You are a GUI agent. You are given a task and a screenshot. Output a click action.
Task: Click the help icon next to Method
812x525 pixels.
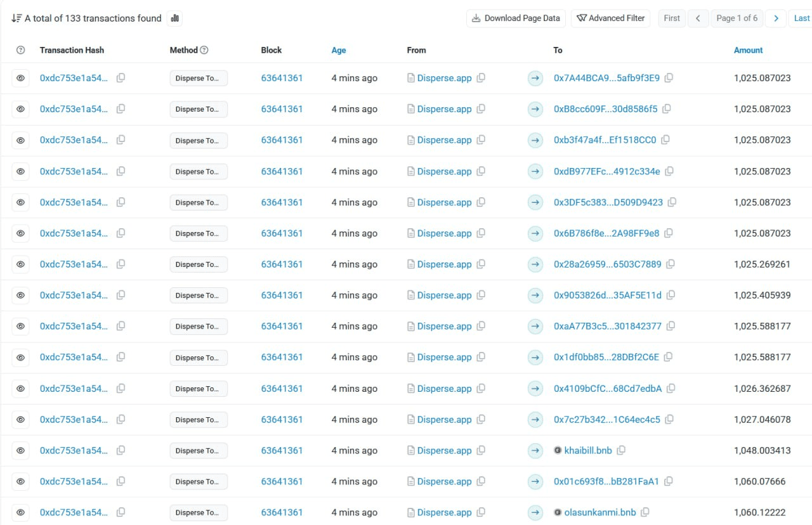[x=204, y=50]
